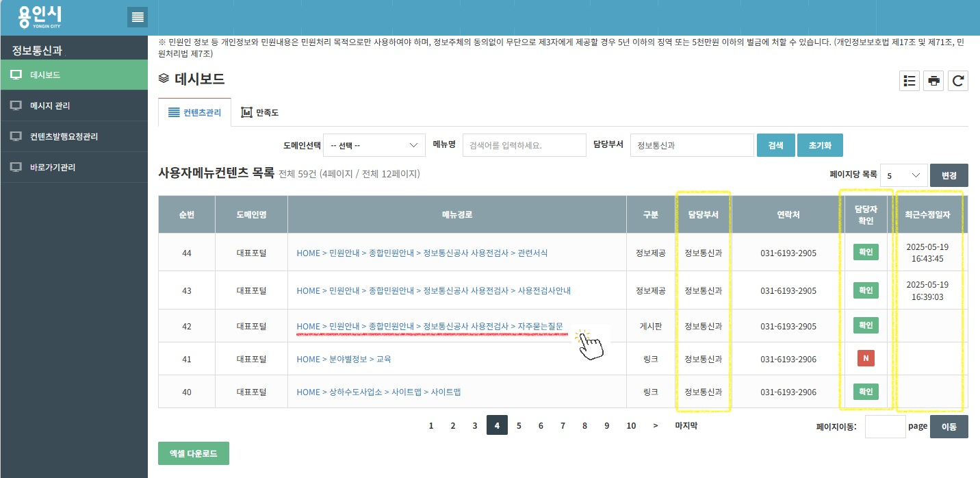Click the list view icon button
This screenshot has width=980, height=478.
coord(910,81)
